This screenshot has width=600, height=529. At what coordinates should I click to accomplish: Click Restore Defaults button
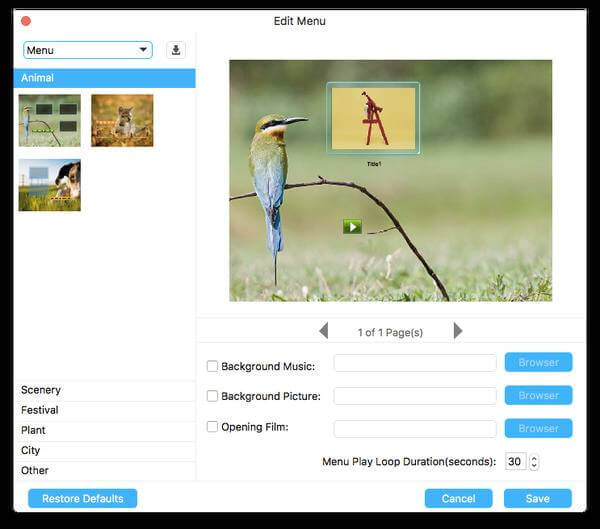point(83,498)
